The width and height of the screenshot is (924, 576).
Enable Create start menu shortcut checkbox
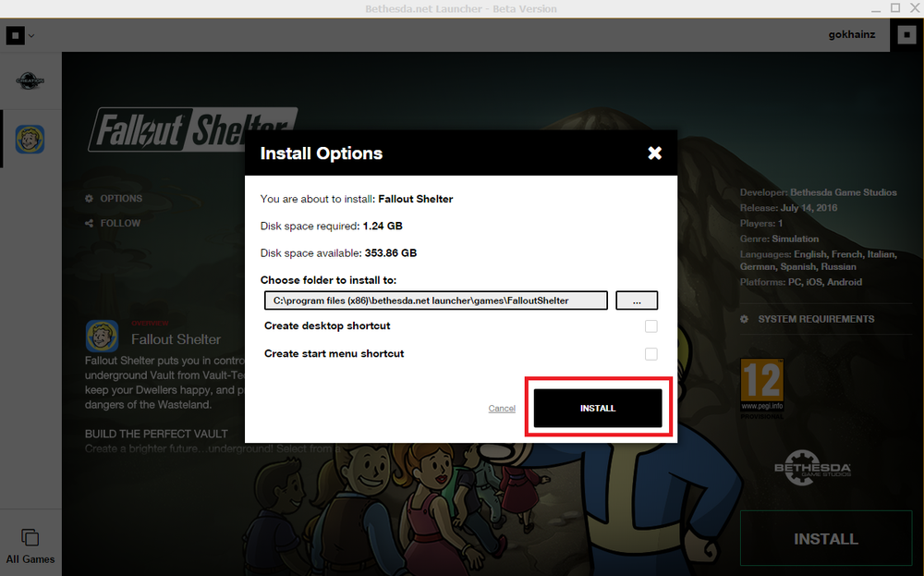[x=650, y=354]
